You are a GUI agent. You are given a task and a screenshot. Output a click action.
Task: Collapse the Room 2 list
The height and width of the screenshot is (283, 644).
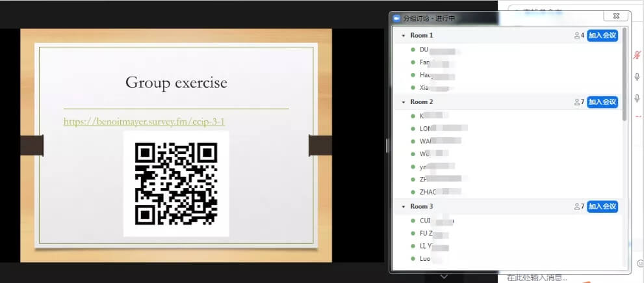click(x=404, y=102)
